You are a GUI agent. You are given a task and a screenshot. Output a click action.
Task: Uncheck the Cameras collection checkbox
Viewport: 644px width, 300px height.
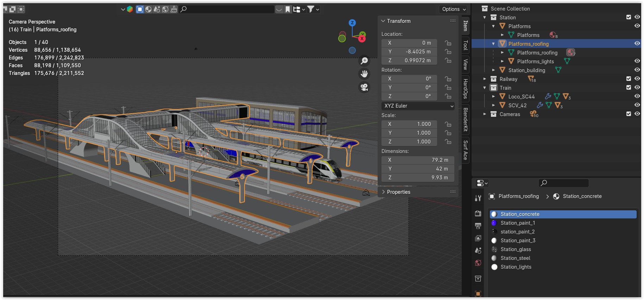click(629, 114)
